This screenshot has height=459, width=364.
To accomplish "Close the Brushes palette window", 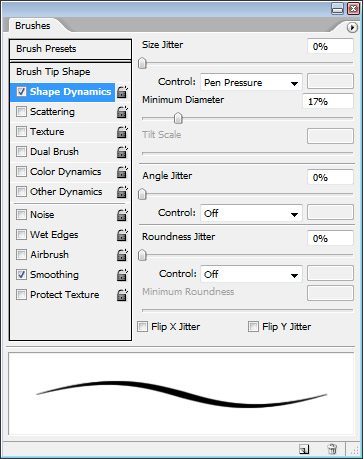I will coord(353,8).
